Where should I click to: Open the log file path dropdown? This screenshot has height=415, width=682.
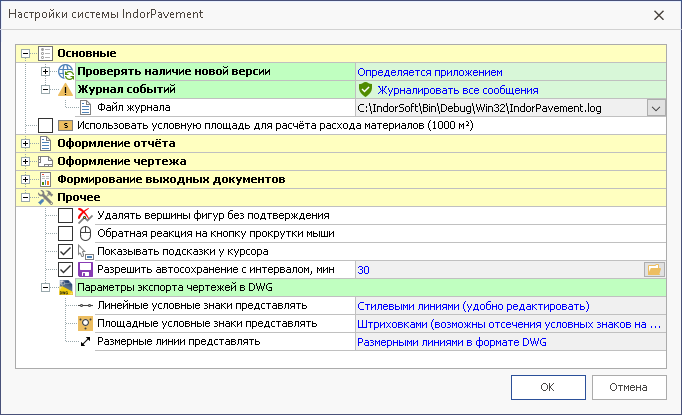coord(656,108)
